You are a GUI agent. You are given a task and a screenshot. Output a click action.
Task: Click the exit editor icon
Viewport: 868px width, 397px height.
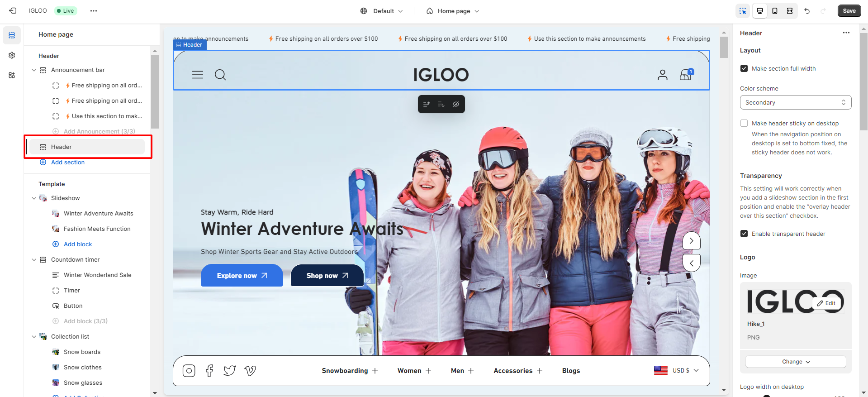tap(13, 11)
